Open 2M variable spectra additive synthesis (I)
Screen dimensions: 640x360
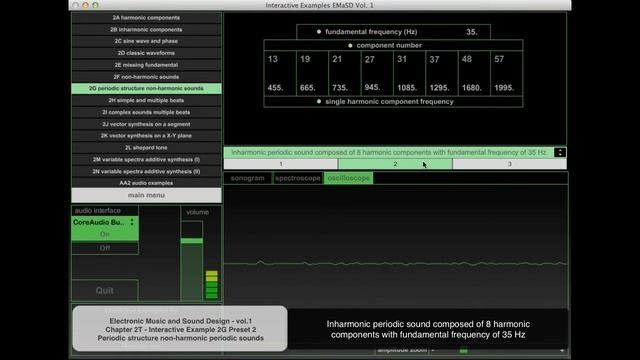tap(147, 160)
